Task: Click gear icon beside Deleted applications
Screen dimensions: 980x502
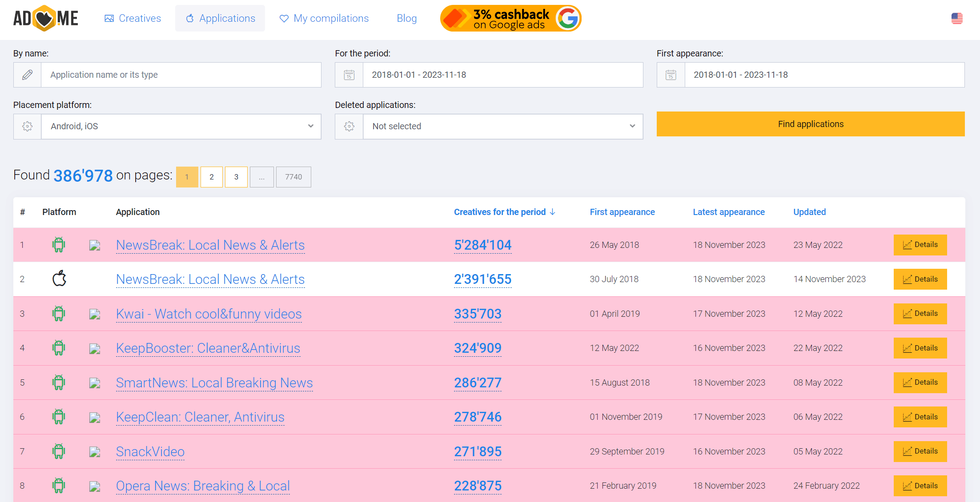Action: (x=349, y=127)
